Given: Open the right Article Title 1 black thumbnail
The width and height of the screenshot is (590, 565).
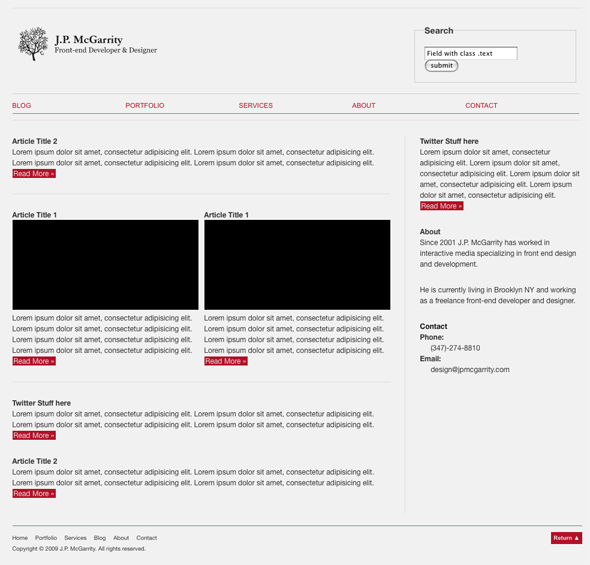Looking at the screenshot, I should tap(297, 265).
